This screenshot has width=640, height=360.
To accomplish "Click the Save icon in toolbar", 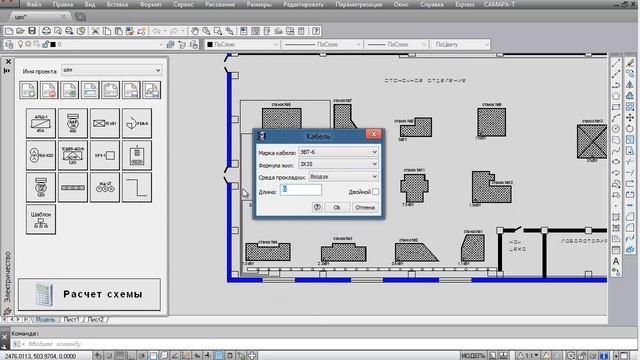I will (32, 31).
